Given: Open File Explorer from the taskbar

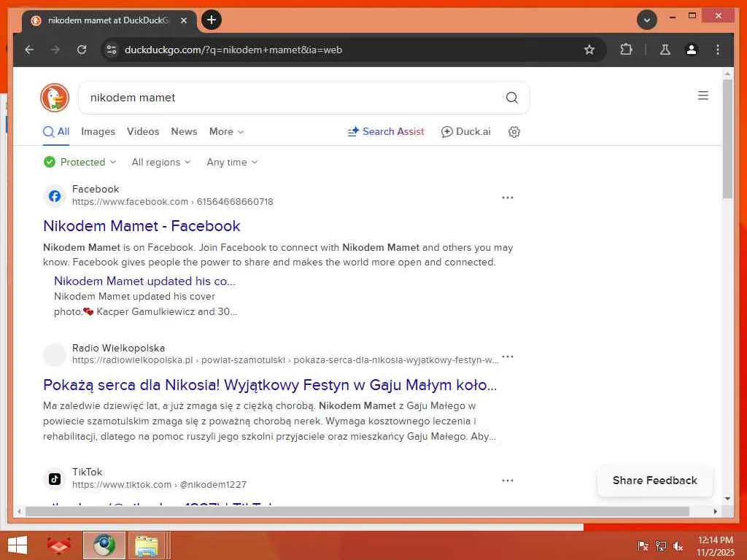Looking at the screenshot, I should (146, 545).
